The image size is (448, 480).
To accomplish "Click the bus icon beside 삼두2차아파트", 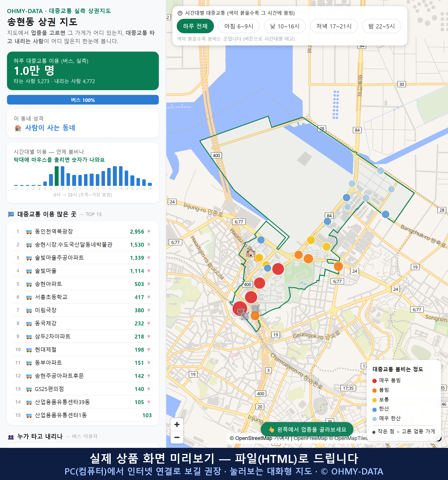I will [29, 337].
